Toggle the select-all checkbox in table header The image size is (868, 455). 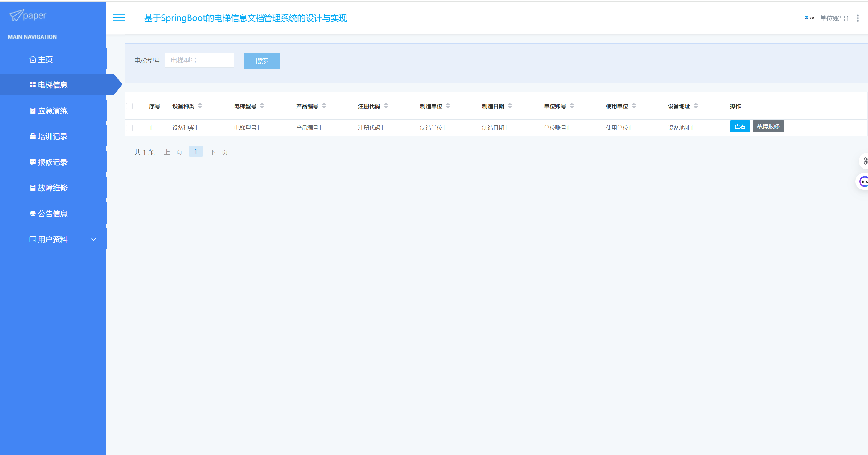129,106
